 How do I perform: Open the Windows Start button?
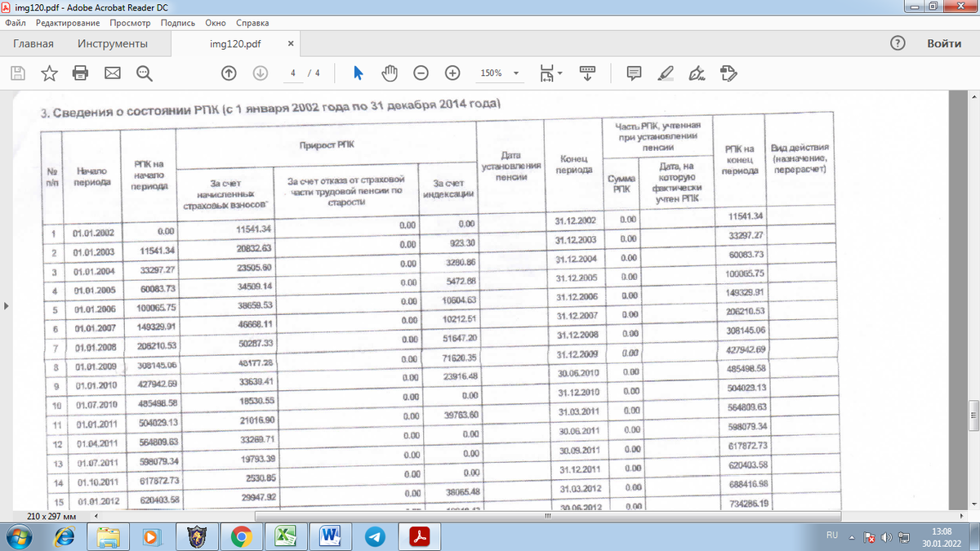pos(18,536)
